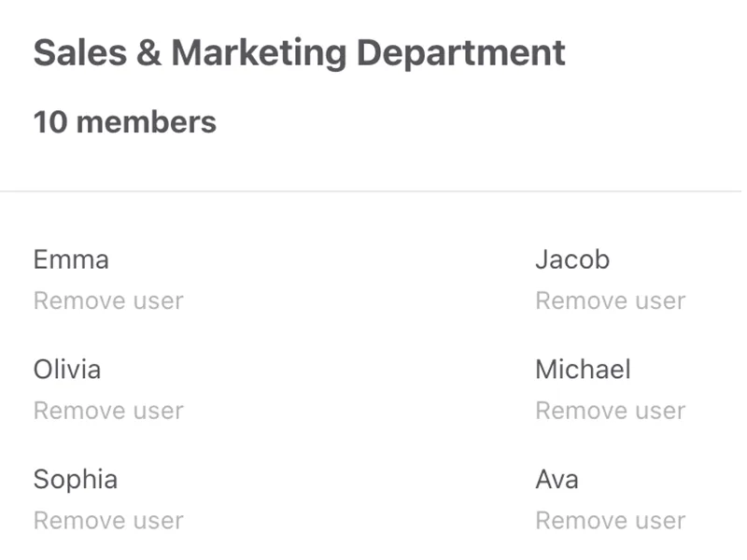Screen dimensions: 747x560
Task: Select Jacob in the right column
Action: pos(572,259)
